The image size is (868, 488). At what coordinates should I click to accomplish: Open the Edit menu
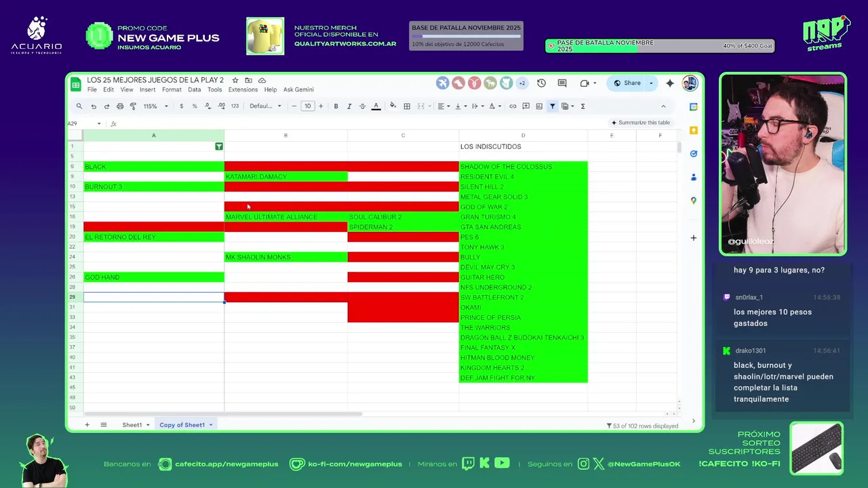click(x=108, y=89)
